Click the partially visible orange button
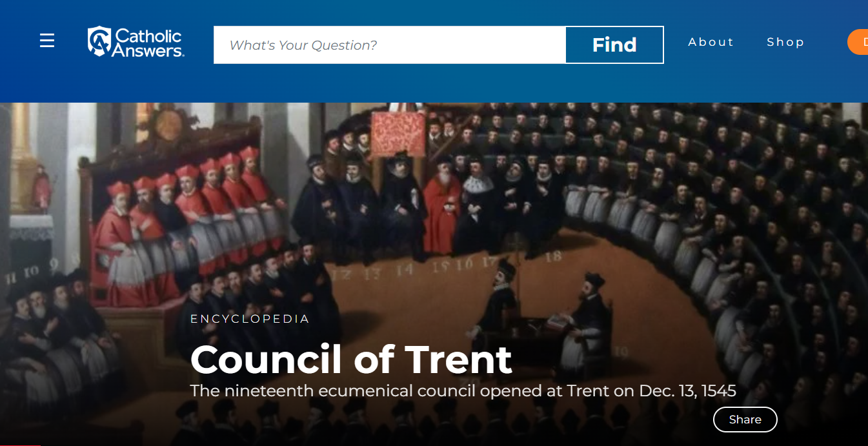 [858, 42]
